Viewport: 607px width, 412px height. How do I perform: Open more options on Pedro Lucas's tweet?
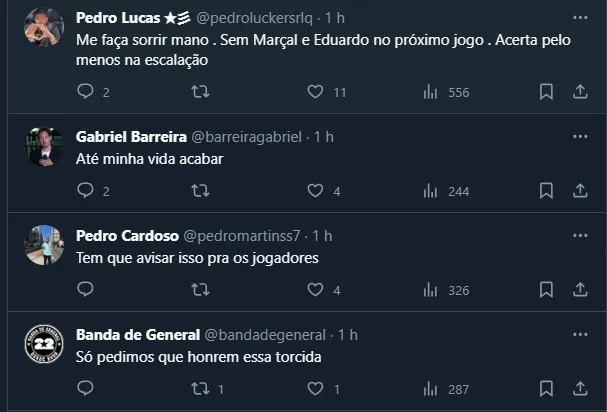[x=580, y=18]
